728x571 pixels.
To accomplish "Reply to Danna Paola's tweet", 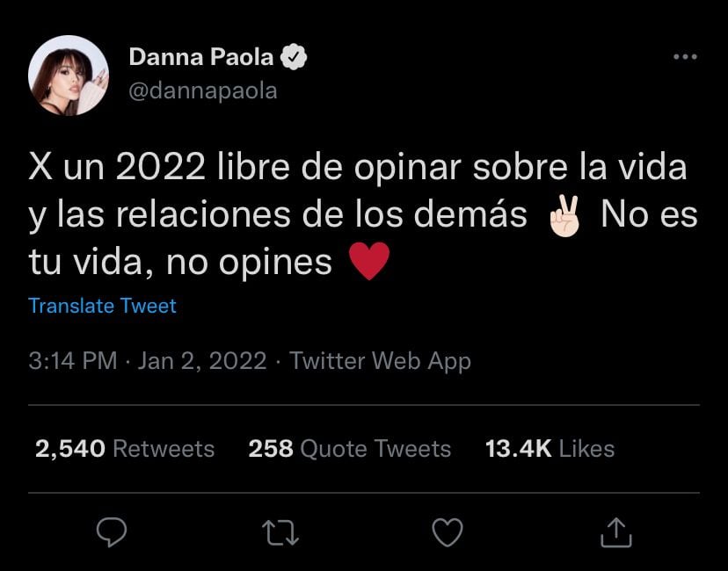I will tap(112, 532).
